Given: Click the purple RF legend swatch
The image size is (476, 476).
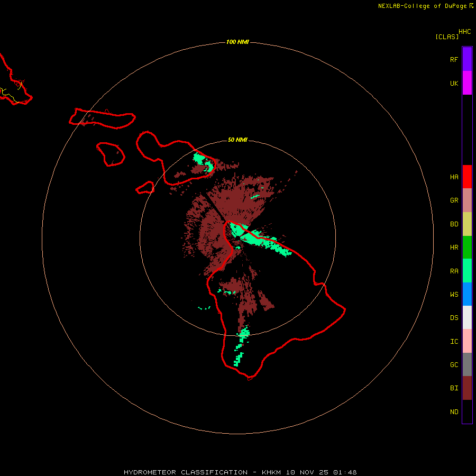Looking at the screenshot, I should coord(467,59).
